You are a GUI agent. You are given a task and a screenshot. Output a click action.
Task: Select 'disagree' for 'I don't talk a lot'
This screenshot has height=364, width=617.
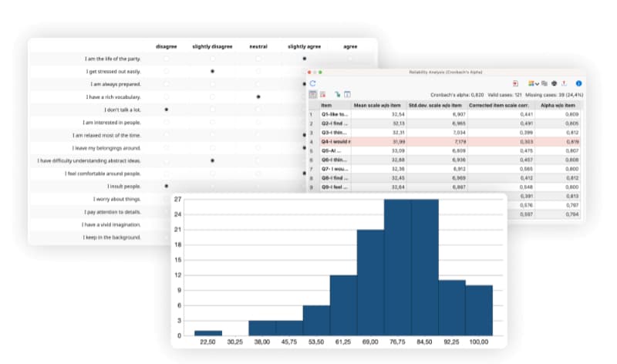(167, 110)
